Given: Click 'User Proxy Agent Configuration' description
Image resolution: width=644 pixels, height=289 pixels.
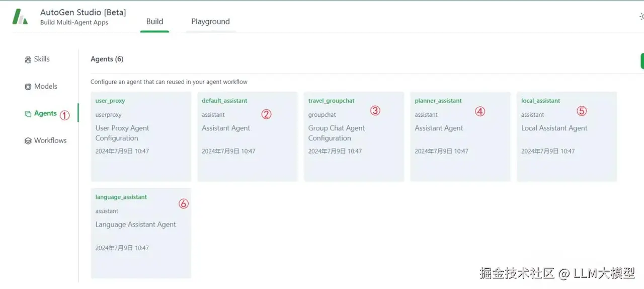Looking at the screenshot, I should 122,133.
